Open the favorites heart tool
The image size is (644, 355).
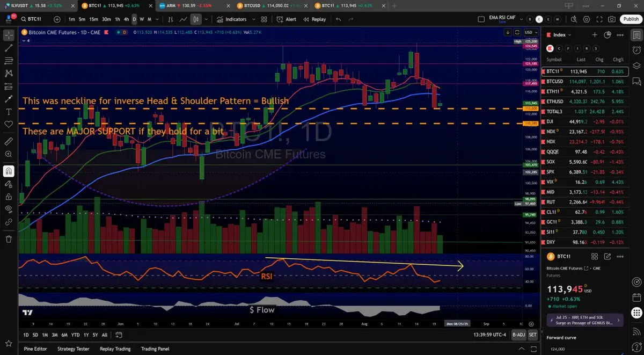(x=9, y=124)
